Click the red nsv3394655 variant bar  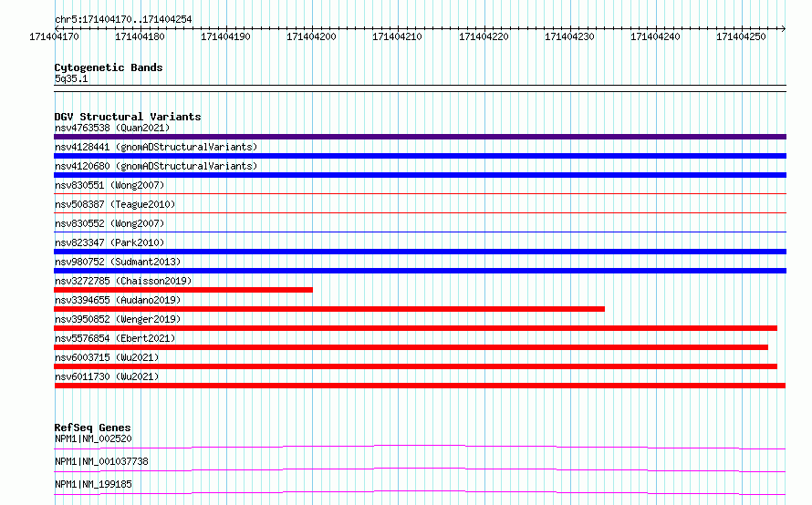[329, 309]
